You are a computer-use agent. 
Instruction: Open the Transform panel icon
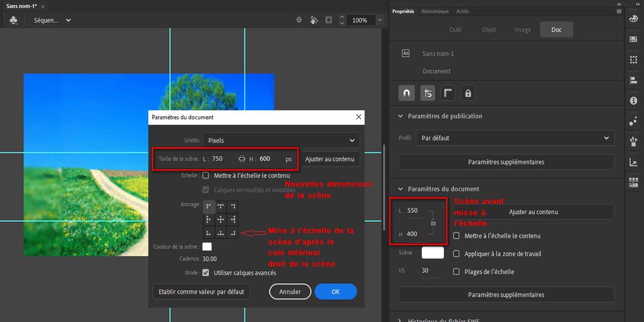point(633,60)
